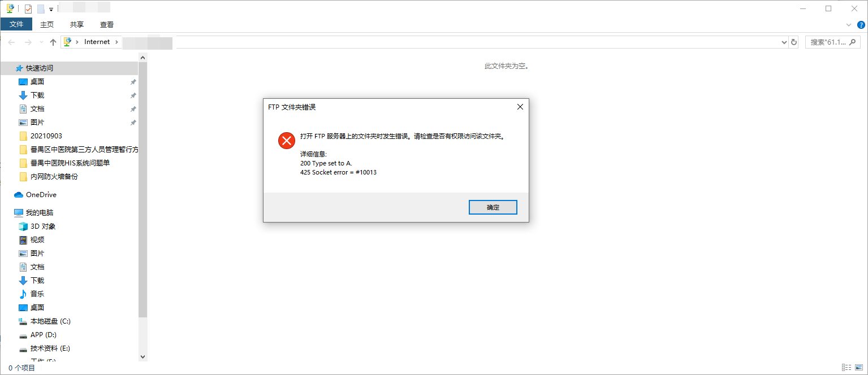The width and height of the screenshot is (868, 375).
Task: Open the recent locations dropdown arrow
Action: pyautogui.click(x=41, y=42)
